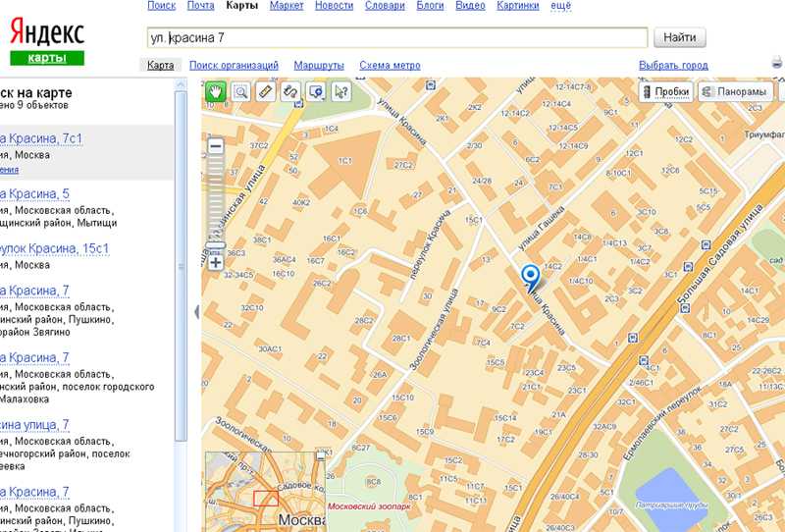Select the ruler distance measuring tool

[x=266, y=91]
